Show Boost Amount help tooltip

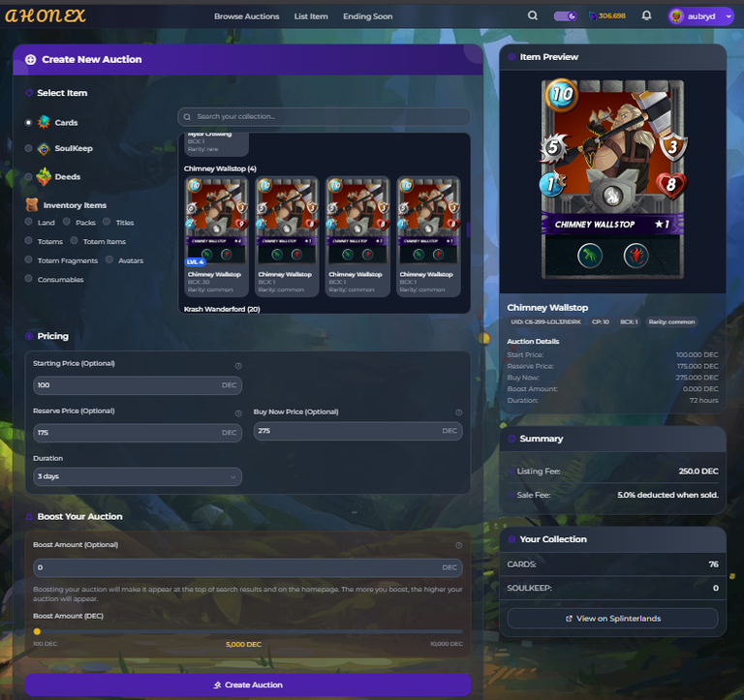click(459, 545)
